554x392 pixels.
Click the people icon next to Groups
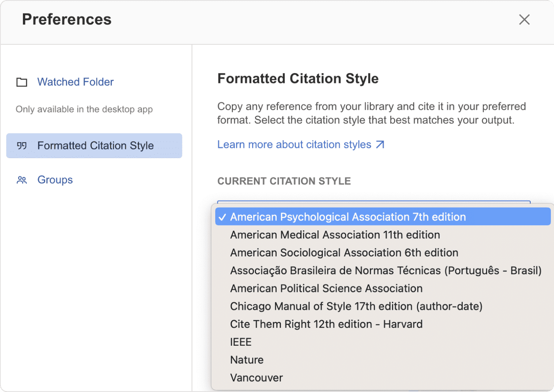tap(21, 180)
